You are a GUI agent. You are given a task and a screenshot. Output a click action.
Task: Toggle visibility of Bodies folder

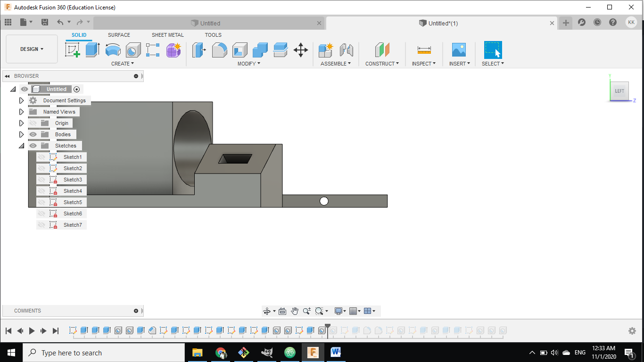(x=33, y=134)
